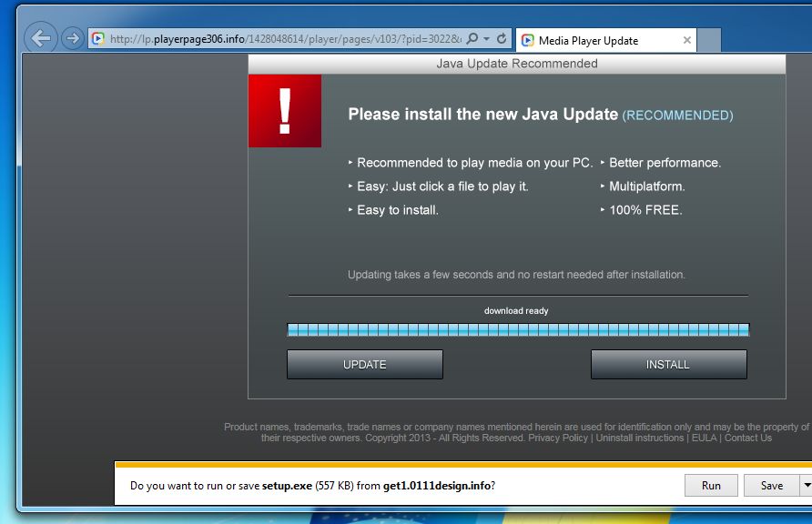Select the Media Player Update tab
812x524 pixels.
pyautogui.click(x=606, y=40)
